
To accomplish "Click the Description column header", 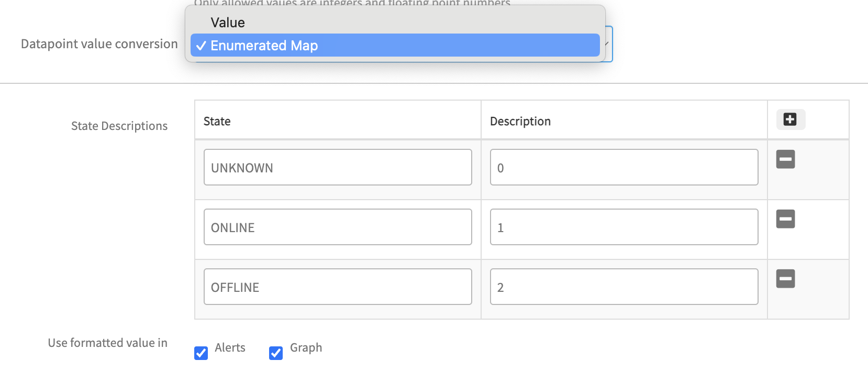I will pos(520,122).
